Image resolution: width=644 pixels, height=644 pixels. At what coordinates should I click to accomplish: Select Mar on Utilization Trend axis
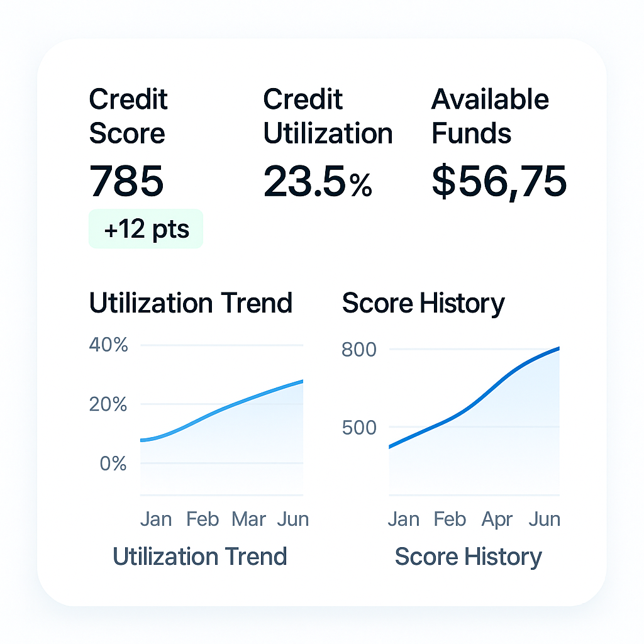coord(248,519)
